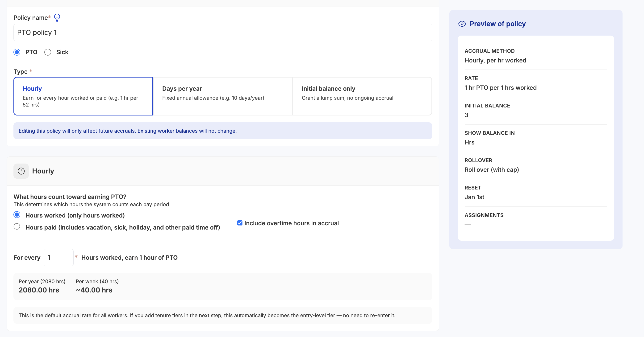Uncheck Include overtime hours in accrual
Screen dimensions: 644x337
click(x=239, y=223)
